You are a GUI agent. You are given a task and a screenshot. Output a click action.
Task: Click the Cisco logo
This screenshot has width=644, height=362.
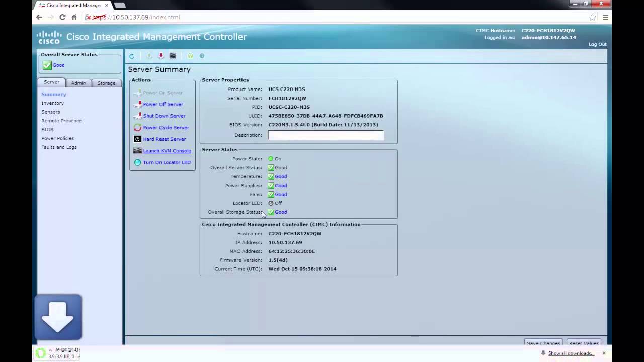tap(49, 37)
